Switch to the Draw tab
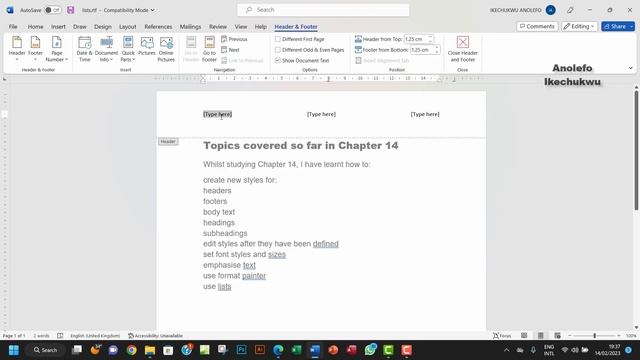The width and height of the screenshot is (640, 360). pos(80,27)
